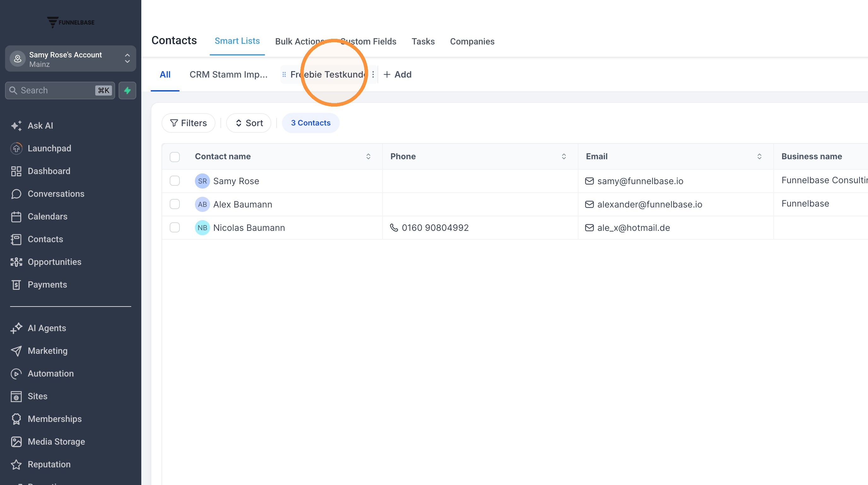Open the Samy Rose contact
The height and width of the screenshot is (485, 868).
click(x=236, y=181)
